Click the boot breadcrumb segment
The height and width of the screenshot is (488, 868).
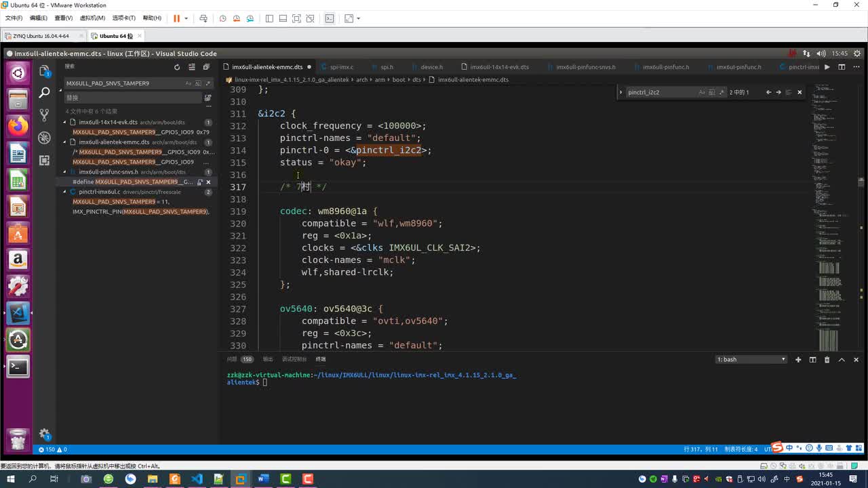pos(399,79)
